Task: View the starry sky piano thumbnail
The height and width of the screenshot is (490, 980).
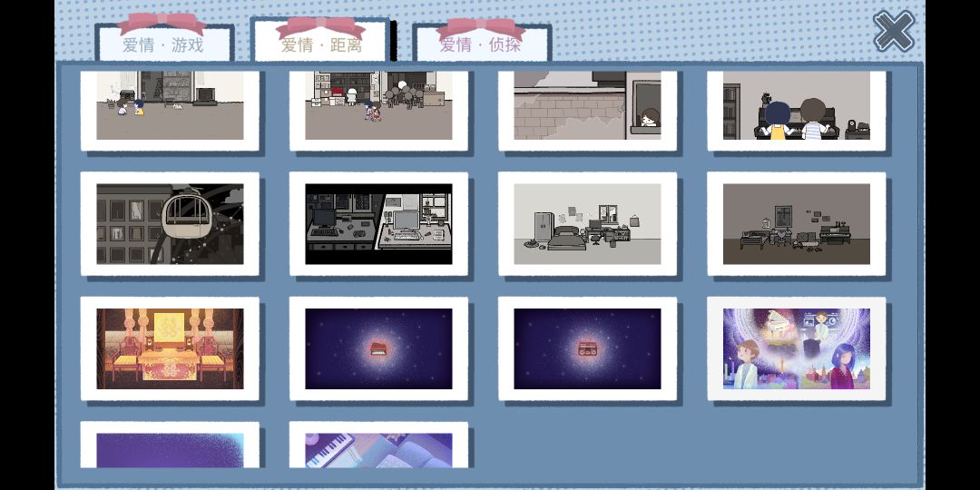Action: point(378,348)
